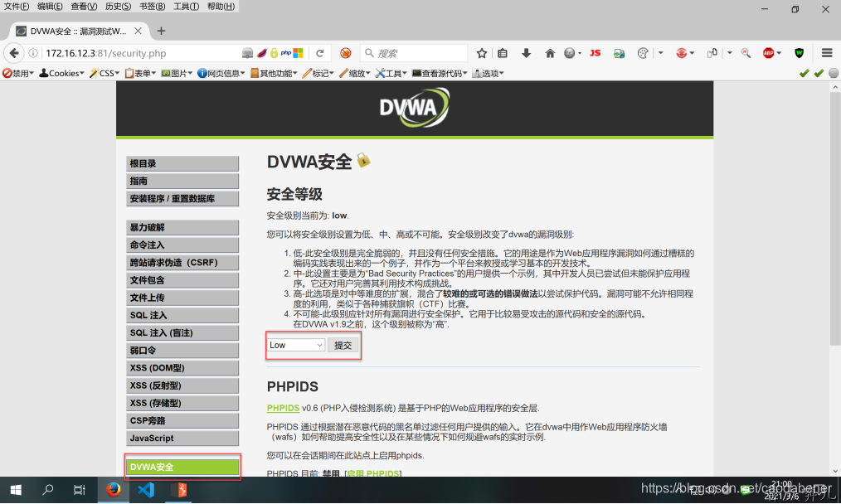Open 跨站请求伪造 (CSRF) sidebar item

182,263
